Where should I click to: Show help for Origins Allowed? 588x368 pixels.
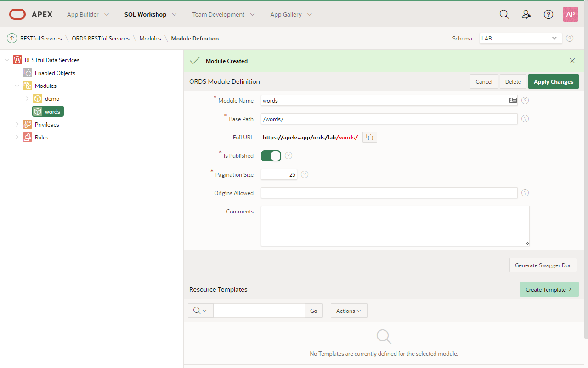(525, 193)
